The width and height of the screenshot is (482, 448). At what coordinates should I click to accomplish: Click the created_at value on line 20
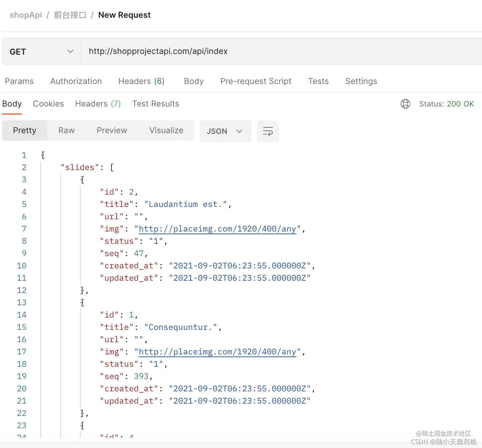(240, 389)
